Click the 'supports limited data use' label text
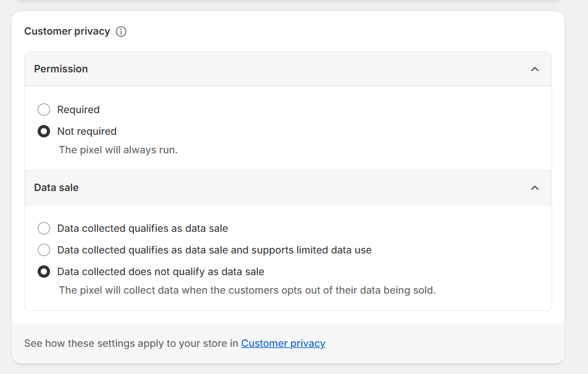This screenshot has height=374, width=588. 214,250
